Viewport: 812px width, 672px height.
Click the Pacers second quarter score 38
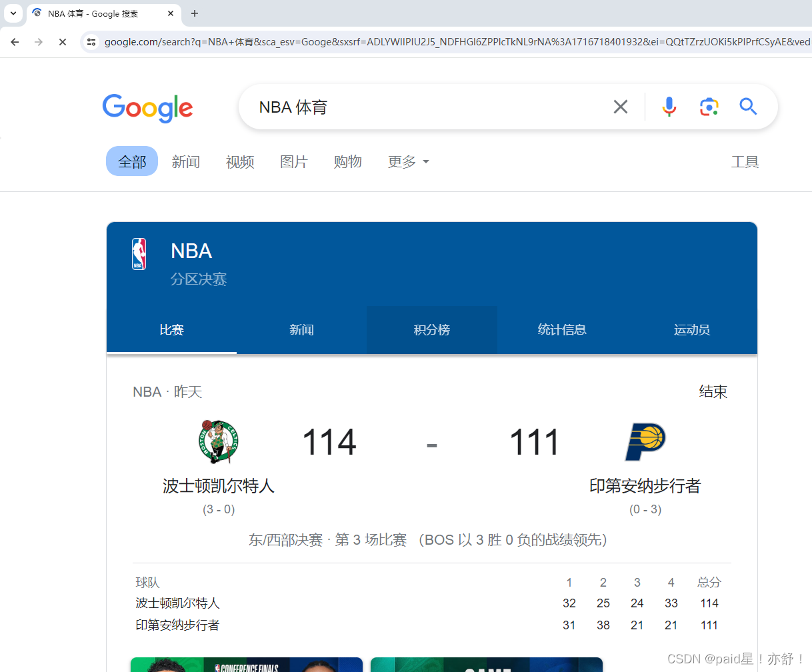click(603, 625)
